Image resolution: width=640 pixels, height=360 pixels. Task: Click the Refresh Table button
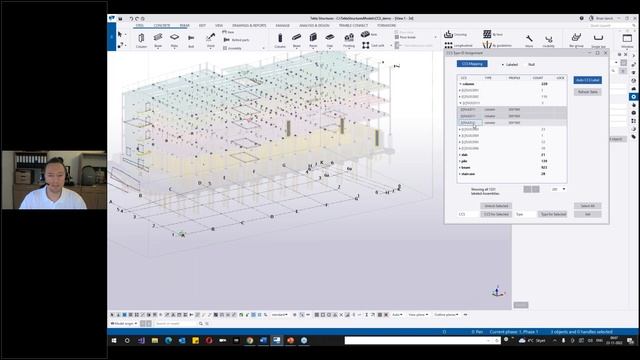[587, 92]
